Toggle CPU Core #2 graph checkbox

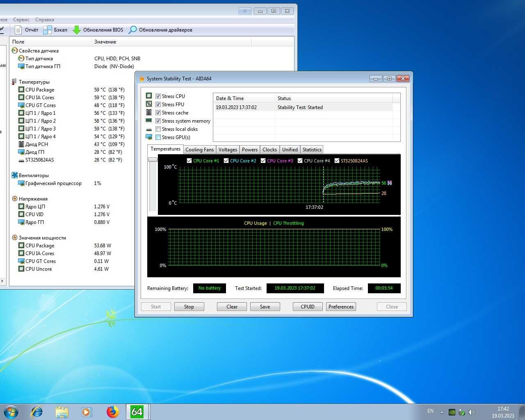point(226,161)
